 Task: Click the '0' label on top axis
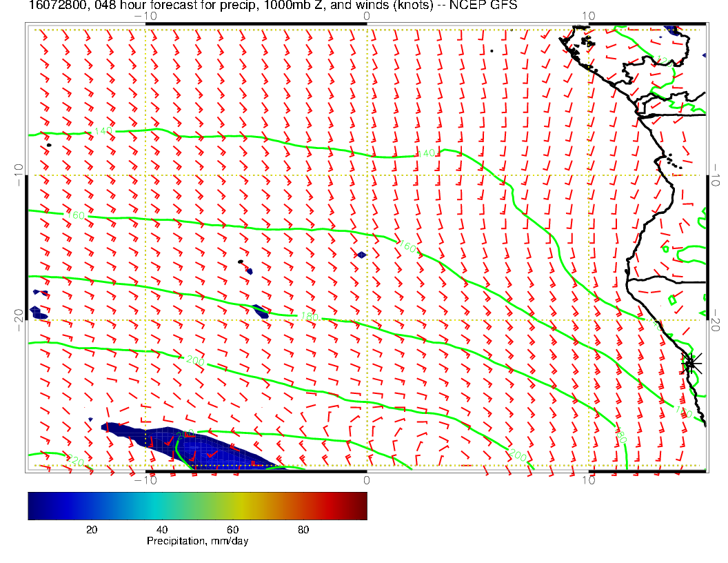[x=367, y=16]
